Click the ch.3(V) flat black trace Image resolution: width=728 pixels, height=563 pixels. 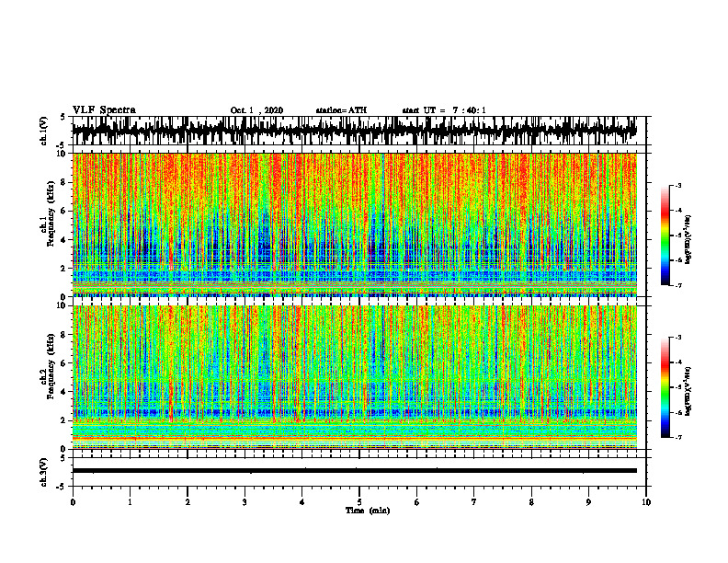coord(355,471)
